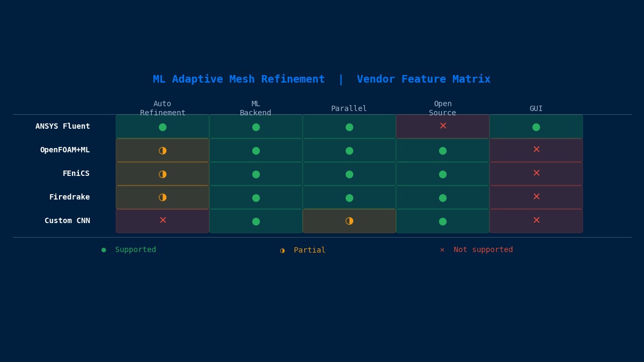
Task: Click the green legend dot for Supported
Action: (104, 250)
